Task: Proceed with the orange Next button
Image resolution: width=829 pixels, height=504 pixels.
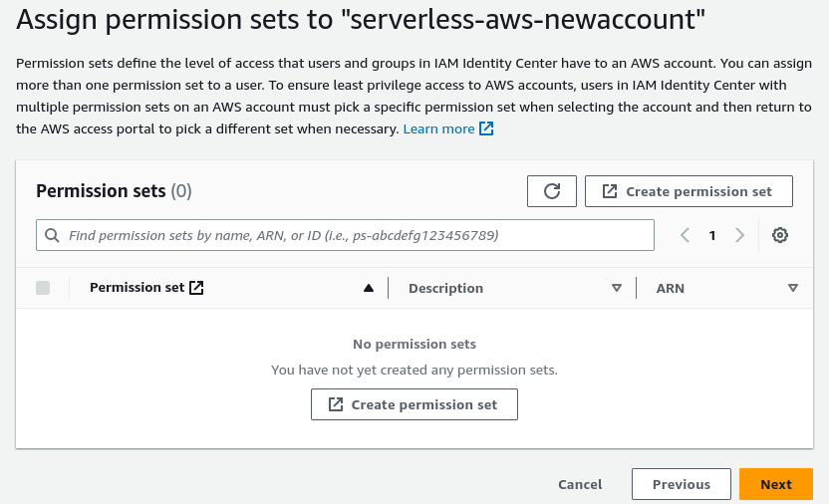Action: [x=776, y=484]
